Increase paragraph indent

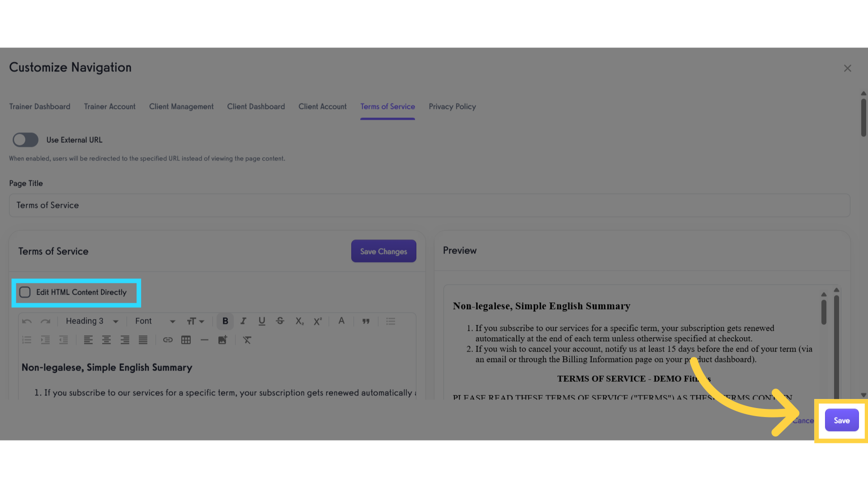click(45, 340)
